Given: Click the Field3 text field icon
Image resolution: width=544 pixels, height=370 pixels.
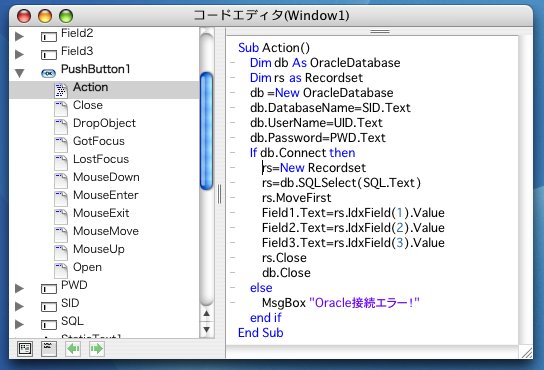Looking at the screenshot, I should (49, 54).
